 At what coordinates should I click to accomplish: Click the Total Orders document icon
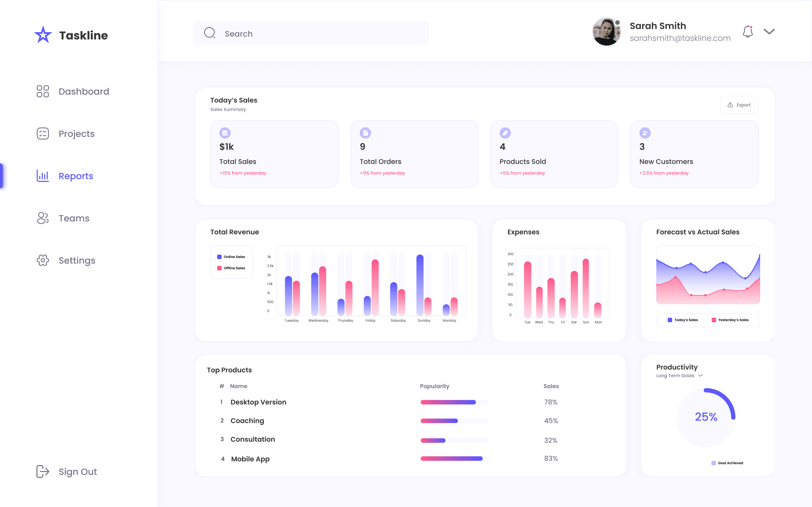click(x=365, y=133)
